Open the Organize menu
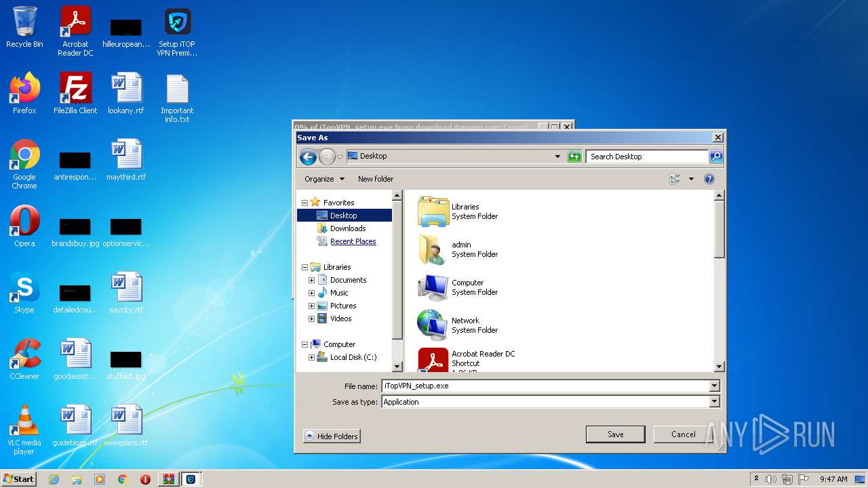 (x=324, y=179)
